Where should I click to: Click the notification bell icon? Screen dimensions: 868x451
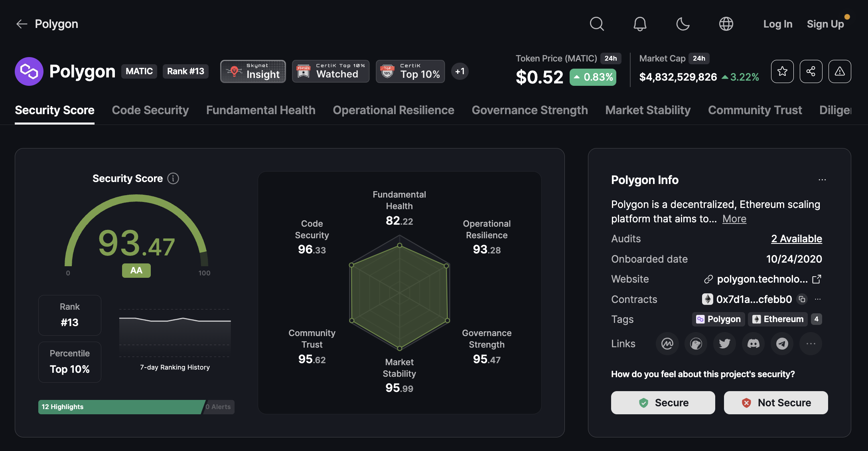(x=639, y=24)
